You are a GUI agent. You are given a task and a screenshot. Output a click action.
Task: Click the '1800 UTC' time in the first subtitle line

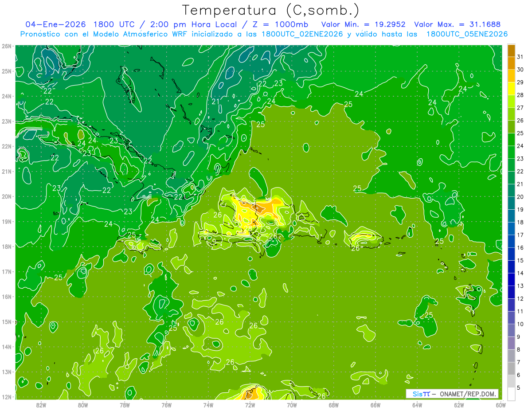point(115,24)
